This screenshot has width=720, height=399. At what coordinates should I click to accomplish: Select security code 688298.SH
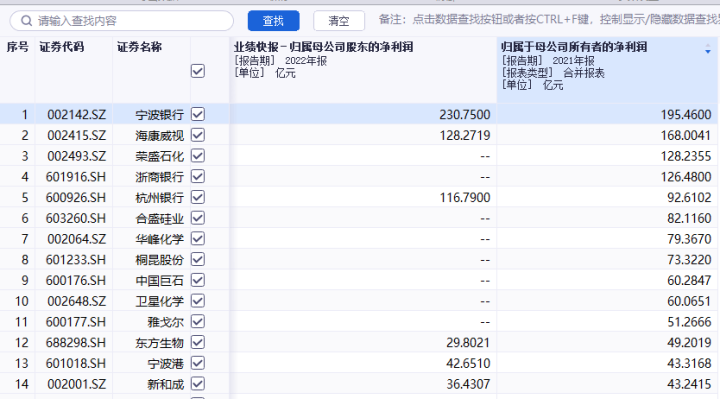(x=76, y=343)
